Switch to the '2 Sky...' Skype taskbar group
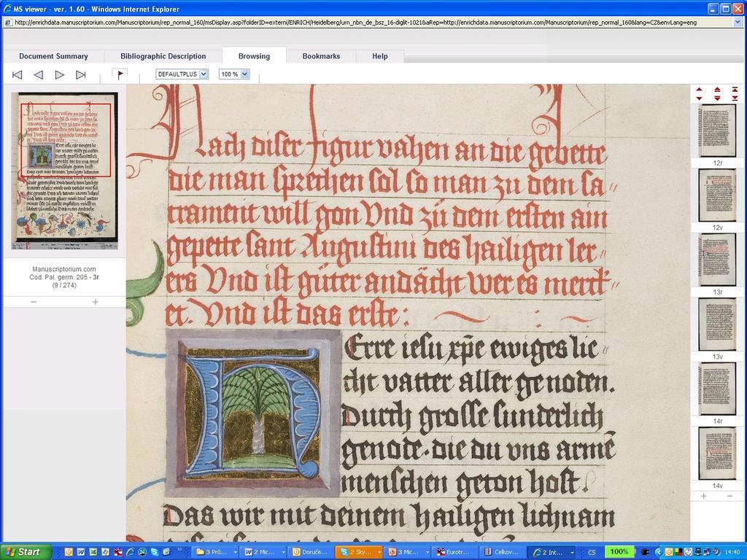 click(359, 552)
